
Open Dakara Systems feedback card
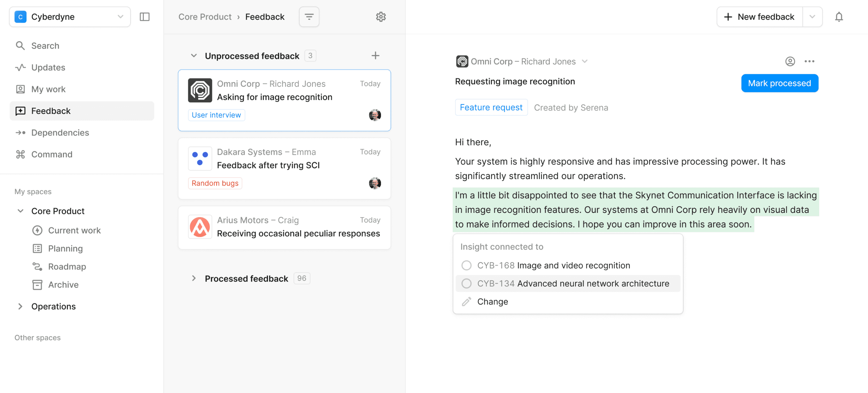click(x=284, y=169)
